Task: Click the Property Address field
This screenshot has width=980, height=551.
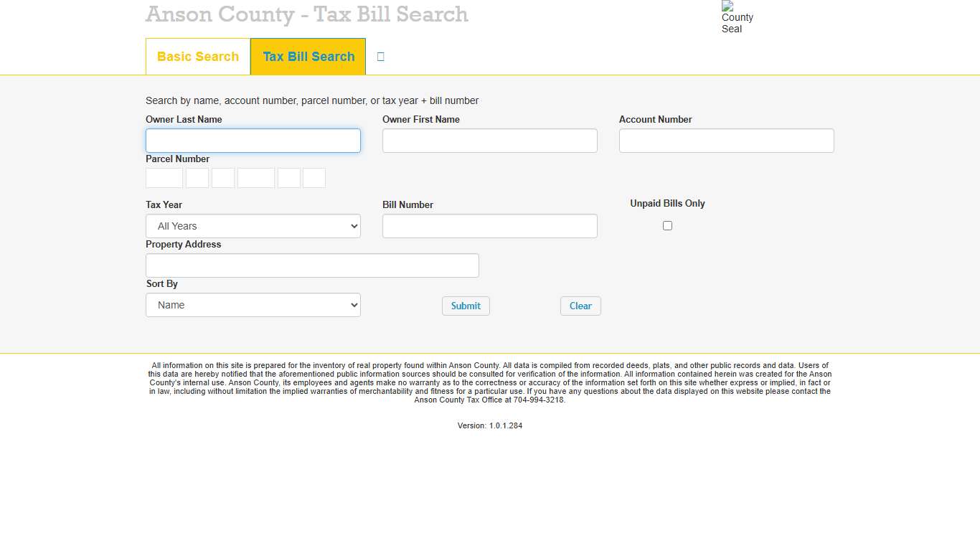Action: [x=312, y=265]
